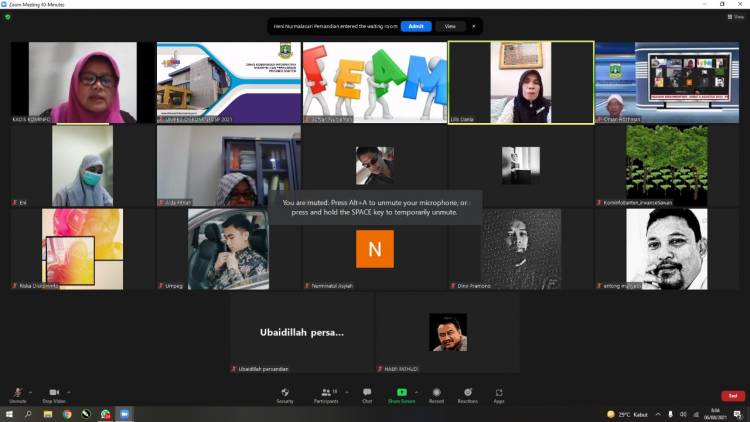Viewport: 750px width, 422px height.
Task: End the meeting with the red End button
Action: tap(733, 396)
